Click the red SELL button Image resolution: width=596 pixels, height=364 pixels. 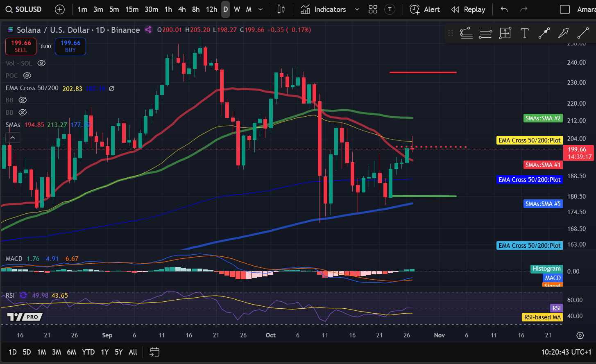click(20, 46)
